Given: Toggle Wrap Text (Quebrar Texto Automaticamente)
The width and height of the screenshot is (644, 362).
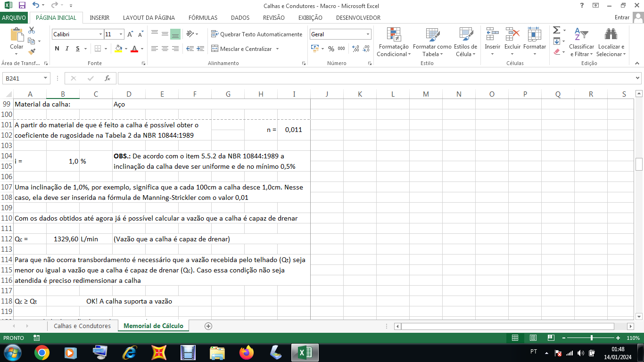Looking at the screenshot, I should pyautogui.click(x=256, y=34).
